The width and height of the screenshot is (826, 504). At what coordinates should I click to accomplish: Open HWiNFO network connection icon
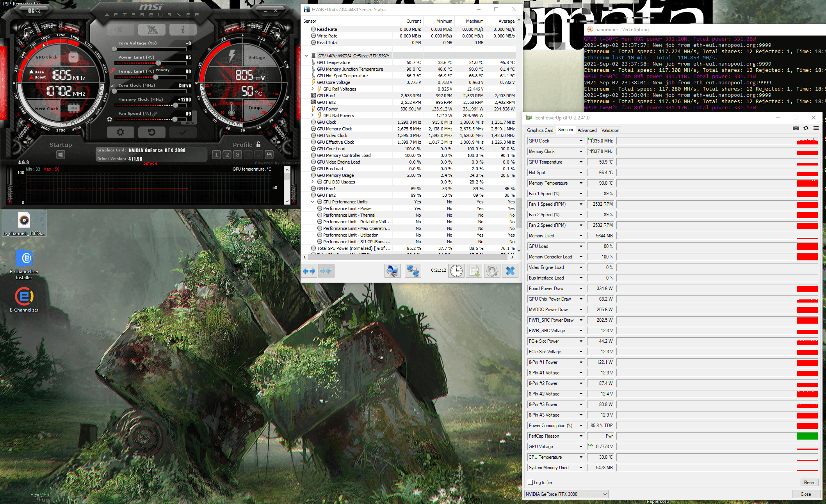(x=413, y=271)
